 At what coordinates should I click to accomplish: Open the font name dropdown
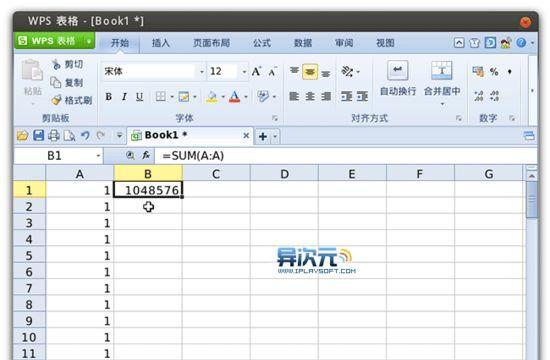pos(202,72)
